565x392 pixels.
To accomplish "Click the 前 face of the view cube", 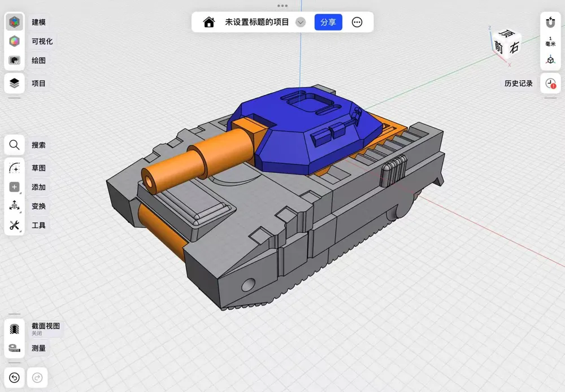I will (499, 47).
